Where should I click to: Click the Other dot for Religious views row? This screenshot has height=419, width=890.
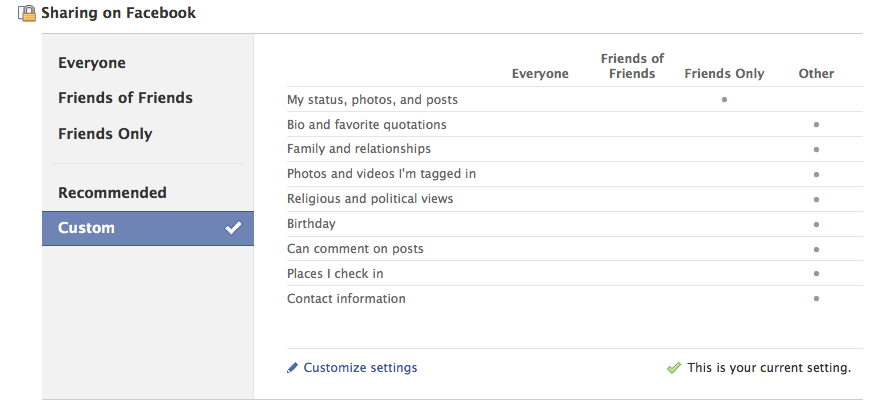(x=816, y=200)
